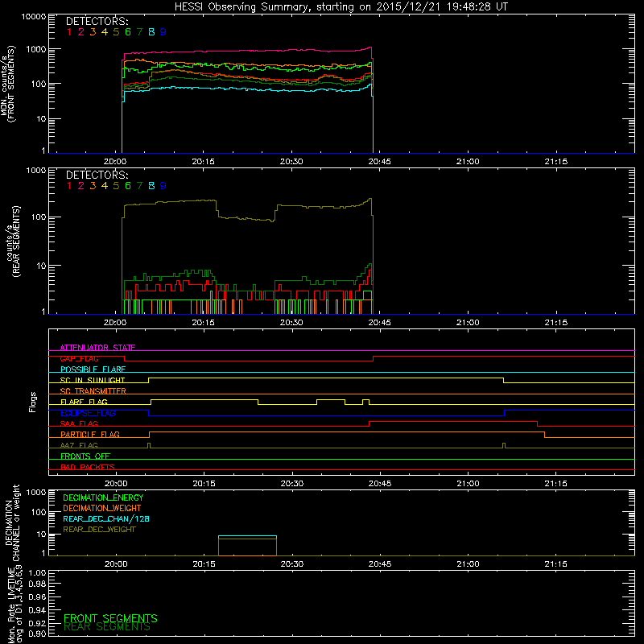Click the SC_TRANSMITTER flag label
This screenshot has width=644, height=644.
pyautogui.click(x=93, y=391)
